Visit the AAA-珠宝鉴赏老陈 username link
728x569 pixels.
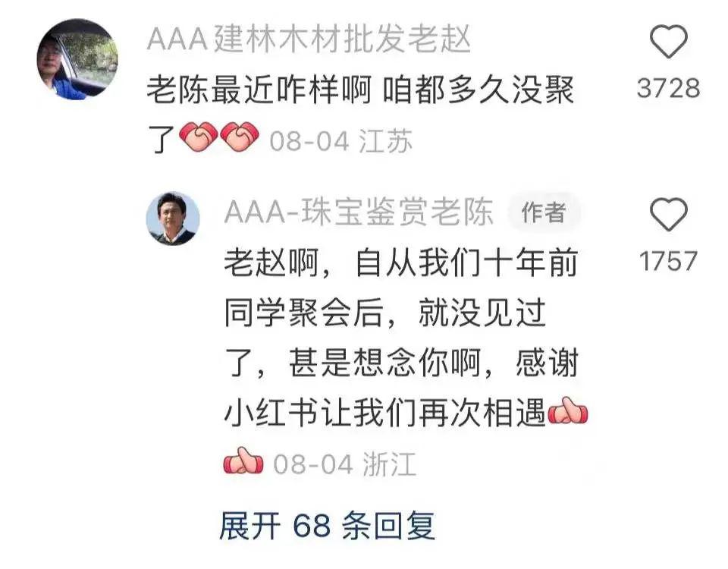tap(359, 212)
